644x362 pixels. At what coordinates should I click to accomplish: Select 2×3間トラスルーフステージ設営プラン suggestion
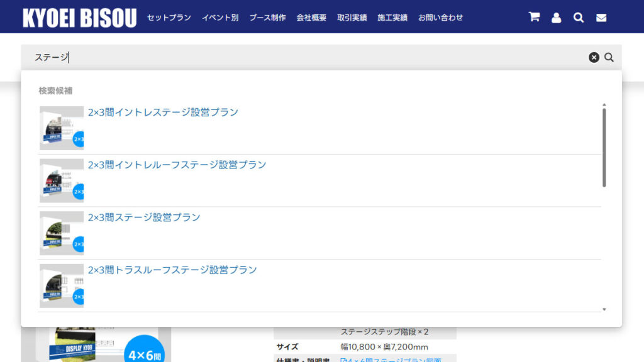172,270
